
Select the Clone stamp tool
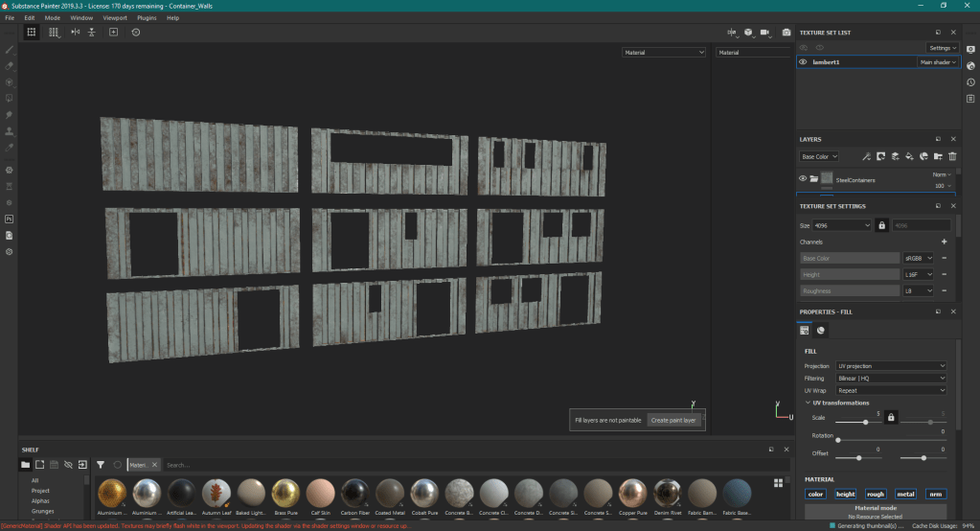click(10, 130)
